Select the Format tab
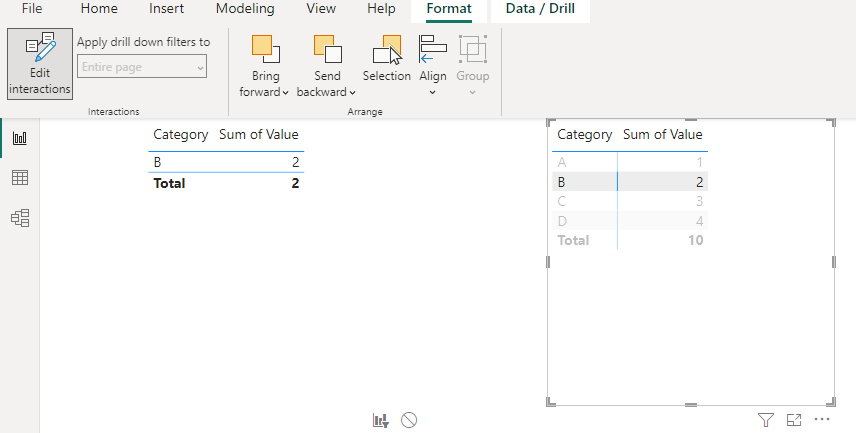The width and height of the screenshot is (856, 433). click(x=449, y=10)
